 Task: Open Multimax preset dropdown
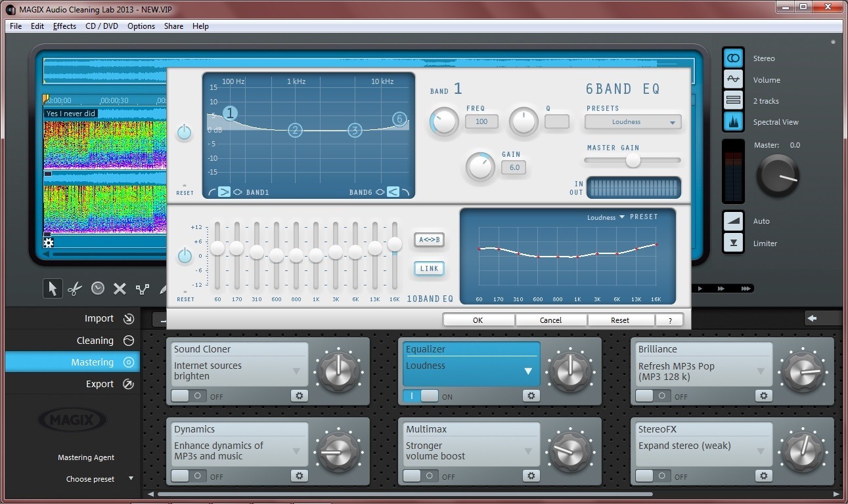pyautogui.click(x=528, y=451)
